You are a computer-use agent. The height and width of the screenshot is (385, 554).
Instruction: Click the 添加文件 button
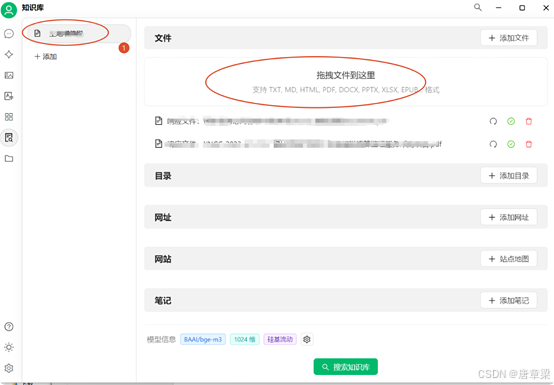(509, 38)
